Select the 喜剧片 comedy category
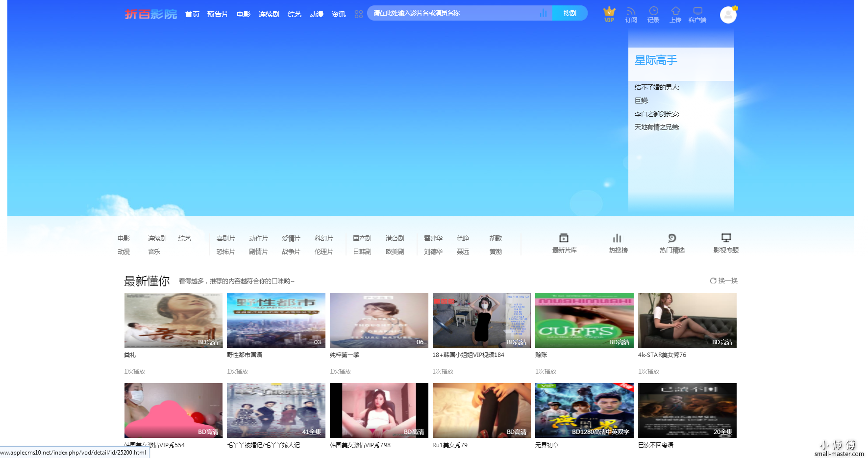The height and width of the screenshot is (458, 868). tap(226, 238)
